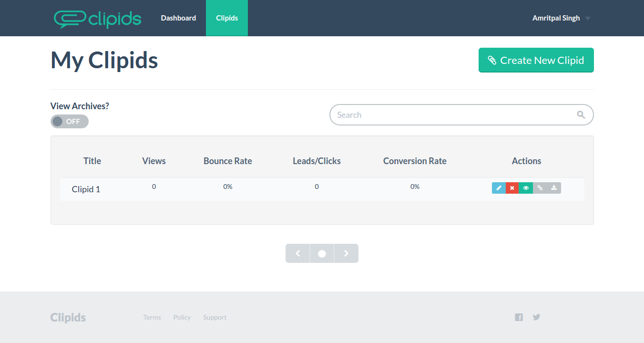
Task: Click the Clipids logo in the header
Action: [98, 19]
